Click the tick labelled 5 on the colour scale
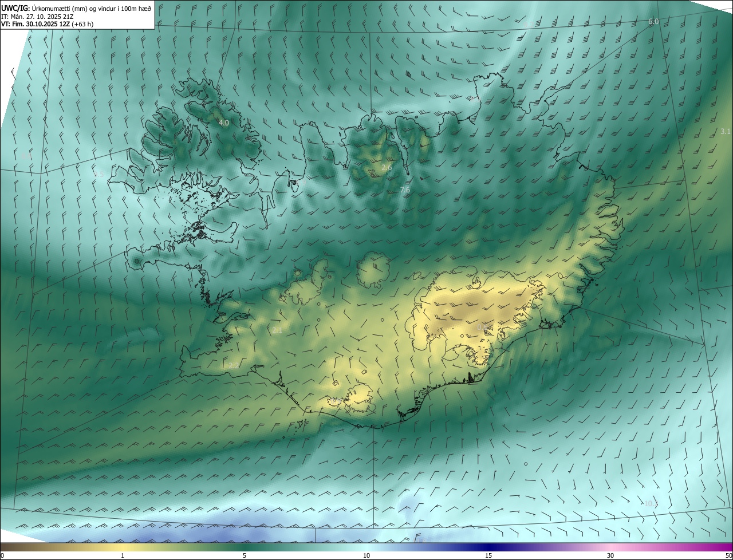Image resolution: width=733 pixels, height=560 pixels. click(245, 555)
